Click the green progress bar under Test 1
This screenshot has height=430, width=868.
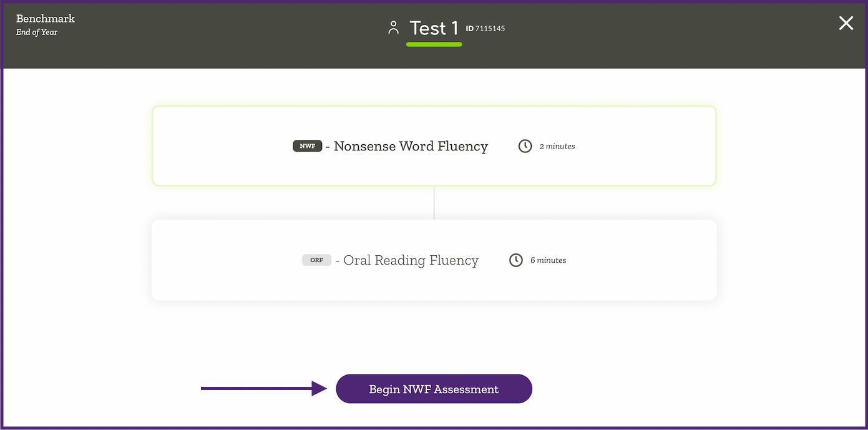(434, 44)
